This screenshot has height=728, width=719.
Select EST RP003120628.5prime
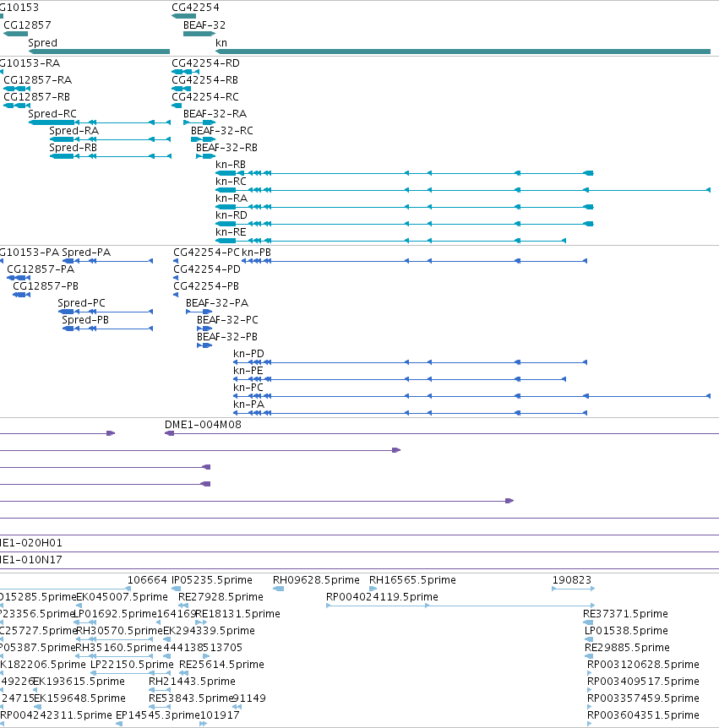[590, 673]
